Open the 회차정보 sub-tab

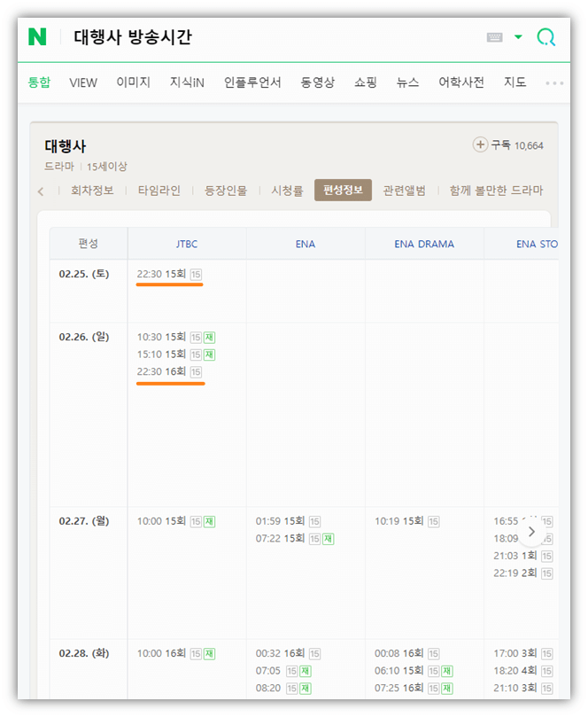point(92,191)
